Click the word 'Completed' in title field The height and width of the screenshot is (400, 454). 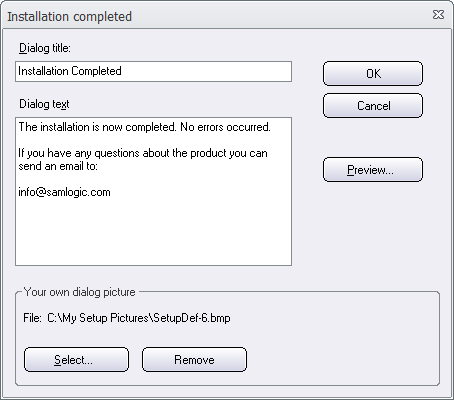coord(96,71)
